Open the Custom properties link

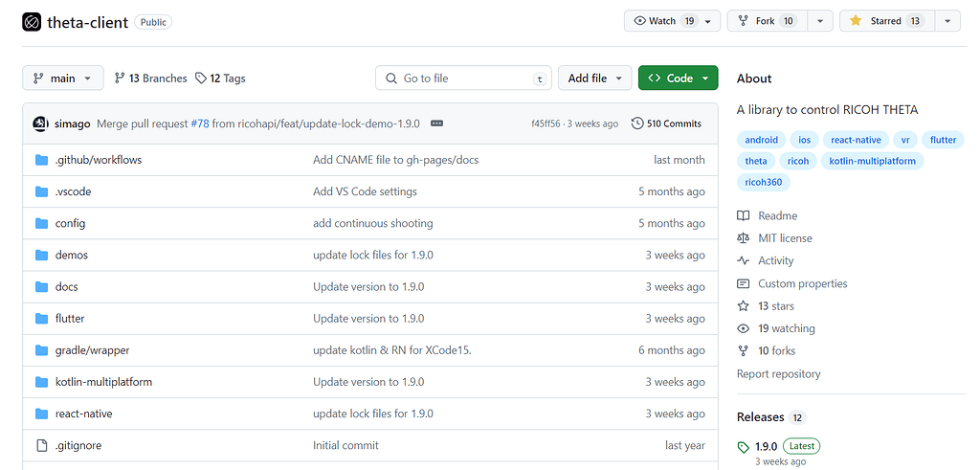[x=803, y=283]
